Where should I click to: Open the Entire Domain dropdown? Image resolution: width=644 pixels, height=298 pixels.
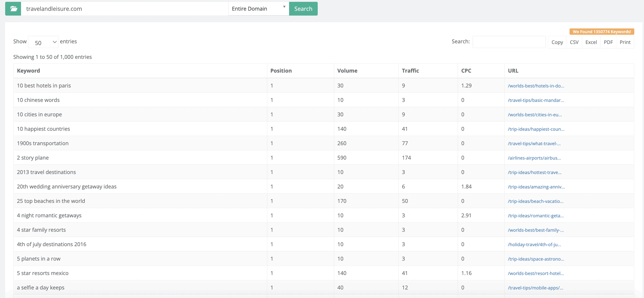(x=259, y=9)
